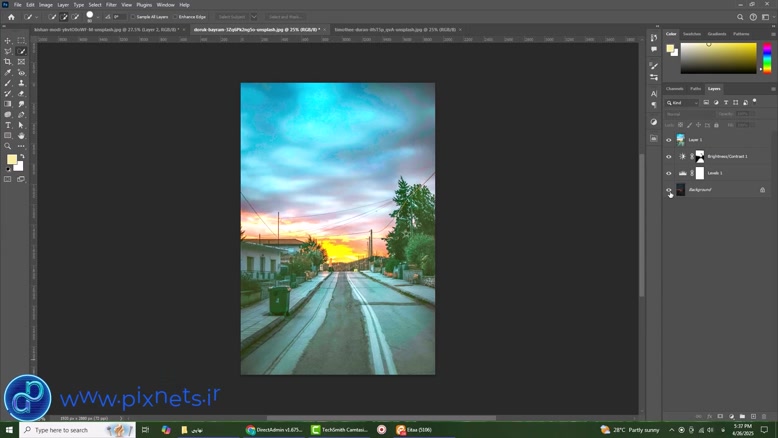
Task: Pick a color in the Color panel field
Action: (718, 58)
